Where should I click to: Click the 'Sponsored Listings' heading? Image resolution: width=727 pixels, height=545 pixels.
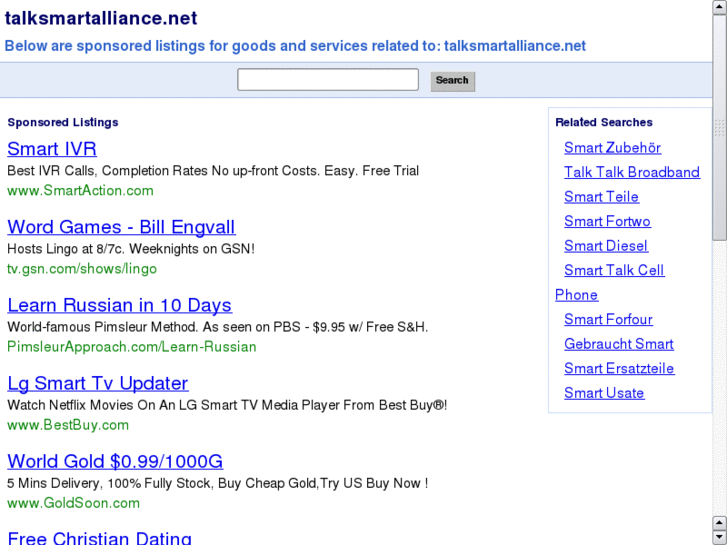tap(63, 122)
